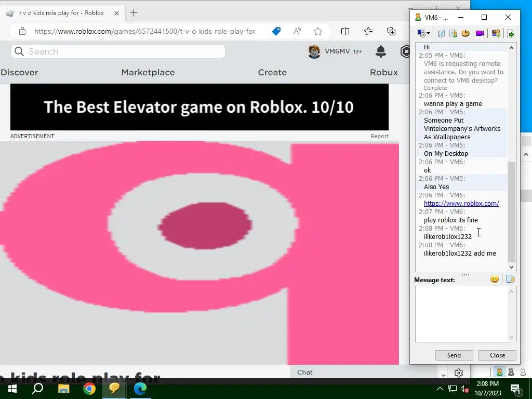The image size is (532, 399).
Task: Send file icon with green arrow
Action: coord(511,33)
